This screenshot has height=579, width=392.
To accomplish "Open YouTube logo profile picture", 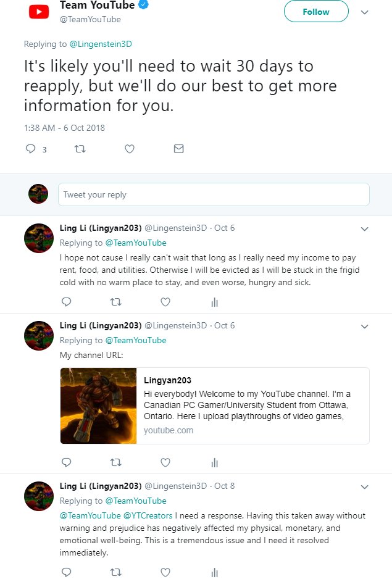I will (x=39, y=12).
